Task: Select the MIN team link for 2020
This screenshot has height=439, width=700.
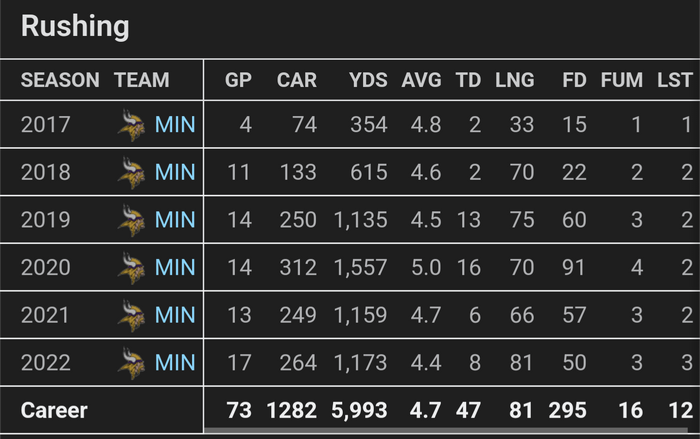Action: point(175,267)
